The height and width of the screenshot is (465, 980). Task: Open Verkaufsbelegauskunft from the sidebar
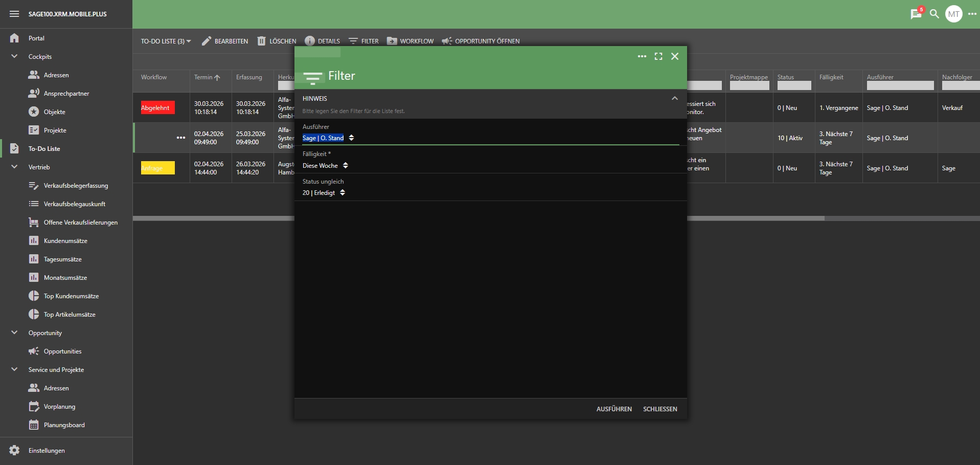[x=74, y=204]
